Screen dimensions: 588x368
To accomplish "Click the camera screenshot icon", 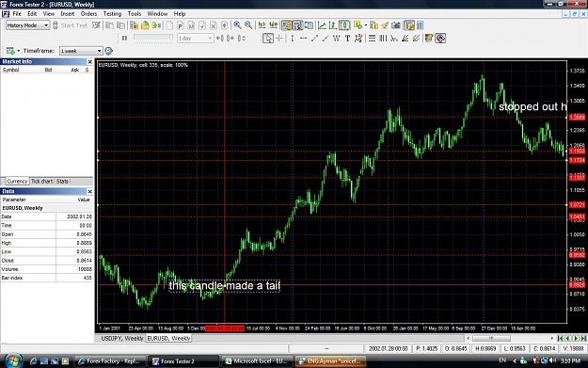I will tap(396, 25).
